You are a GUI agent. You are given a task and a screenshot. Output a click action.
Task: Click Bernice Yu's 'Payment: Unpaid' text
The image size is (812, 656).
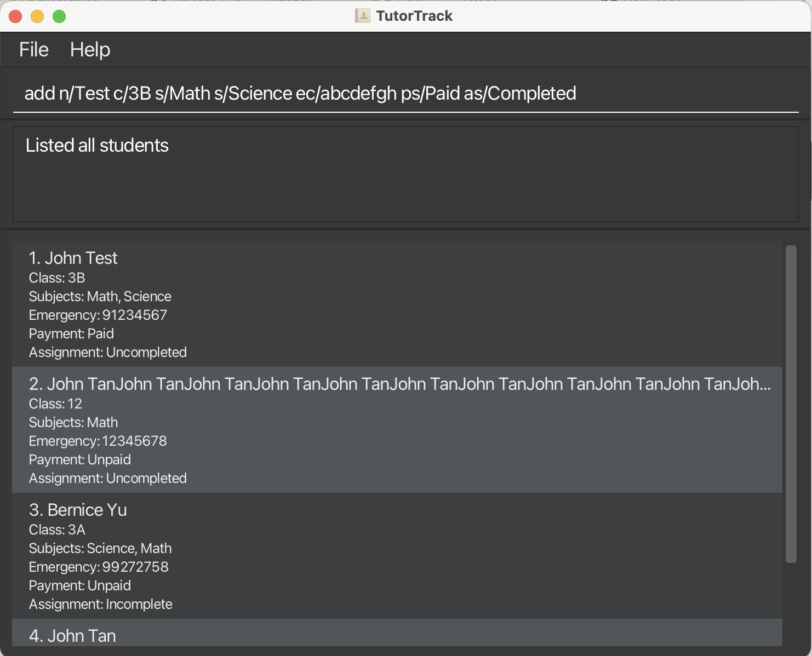80,585
